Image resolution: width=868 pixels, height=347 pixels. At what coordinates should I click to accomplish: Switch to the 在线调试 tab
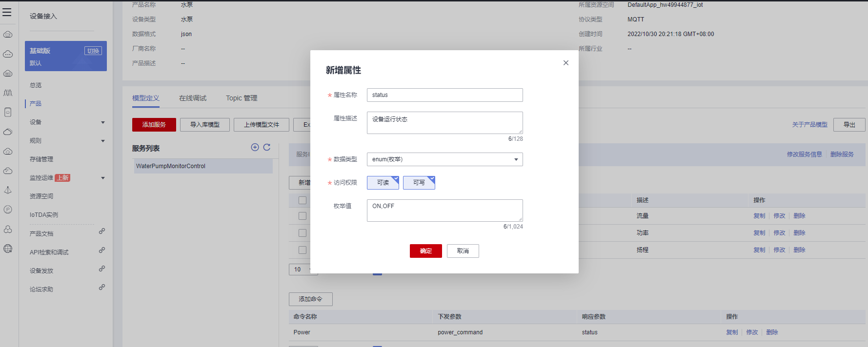point(193,98)
